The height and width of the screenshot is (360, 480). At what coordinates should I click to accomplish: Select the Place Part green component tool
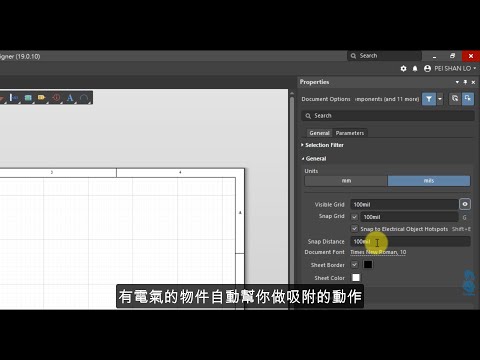[x=28, y=98]
